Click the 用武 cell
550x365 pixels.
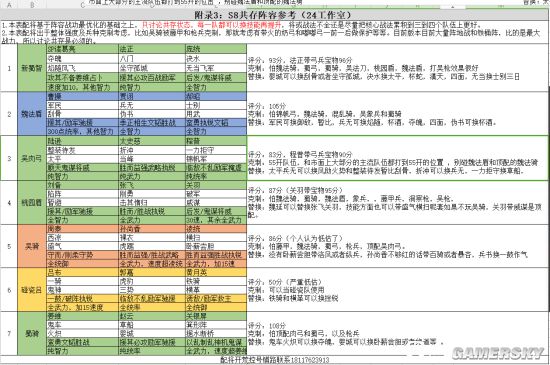pyautogui.click(x=216, y=114)
